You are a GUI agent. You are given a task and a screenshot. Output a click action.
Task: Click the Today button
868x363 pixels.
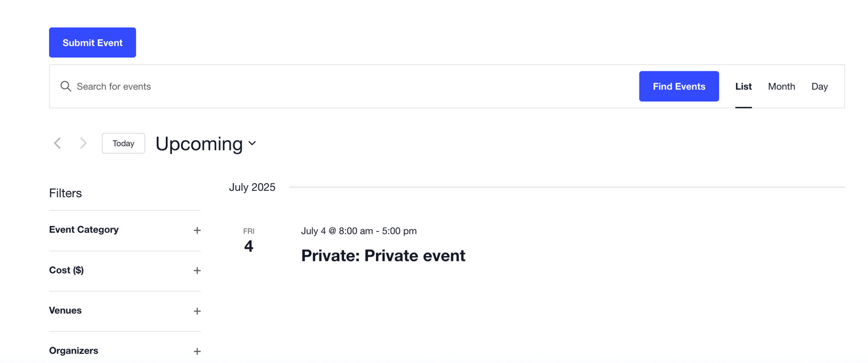[x=123, y=143]
